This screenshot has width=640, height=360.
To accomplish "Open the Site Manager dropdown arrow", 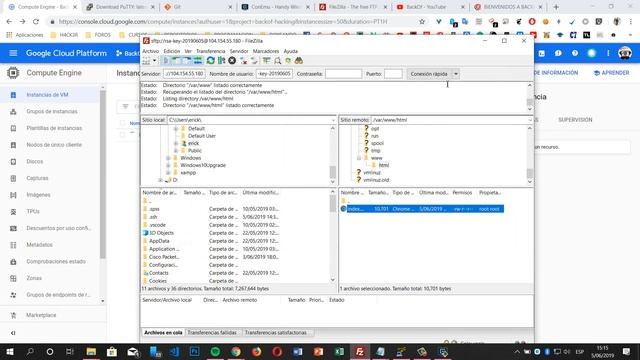I will (154, 61).
